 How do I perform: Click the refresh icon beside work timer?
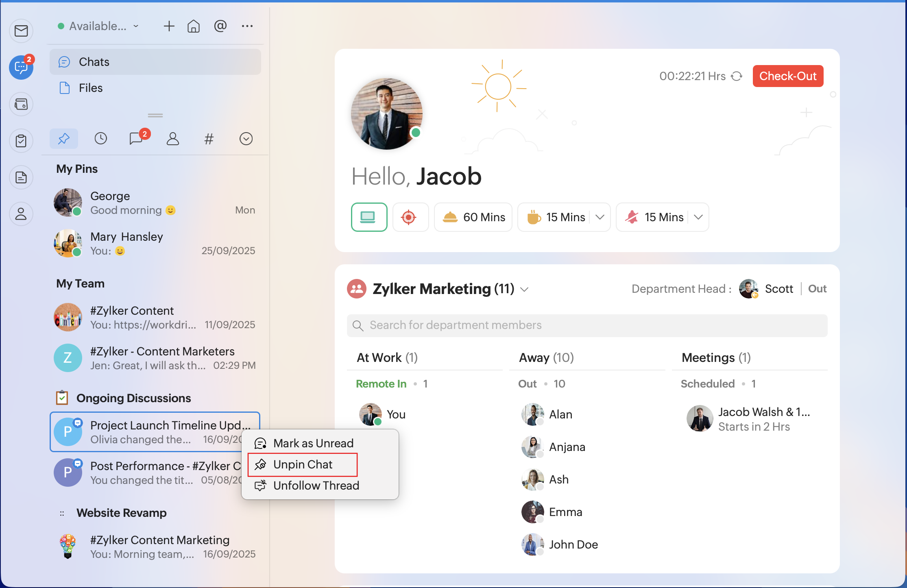pos(737,76)
